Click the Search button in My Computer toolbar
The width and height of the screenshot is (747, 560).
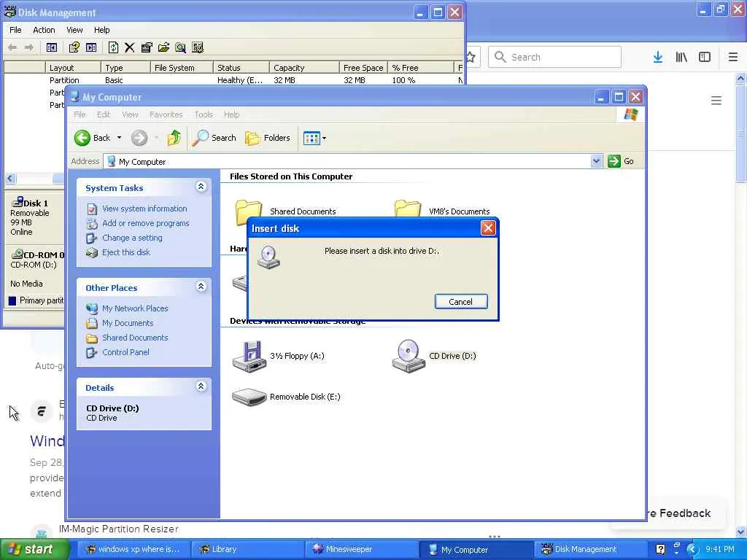pos(214,138)
